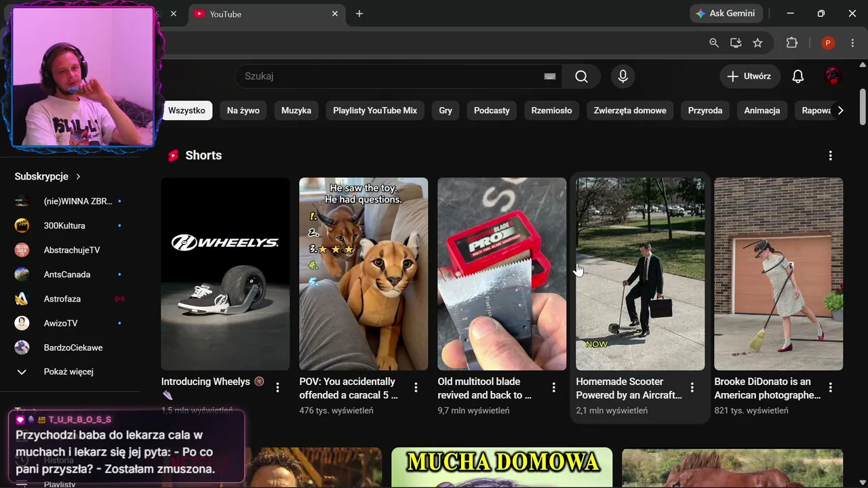The height and width of the screenshot is (488, 868).
Task: Open options for Homemade Scooter short
Action: click(x=692, y=388)
